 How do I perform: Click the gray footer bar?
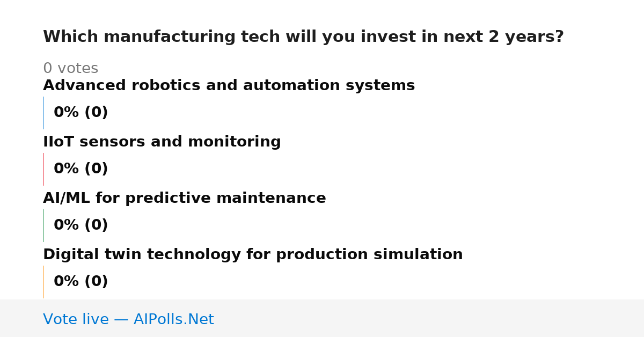point(322,318)
